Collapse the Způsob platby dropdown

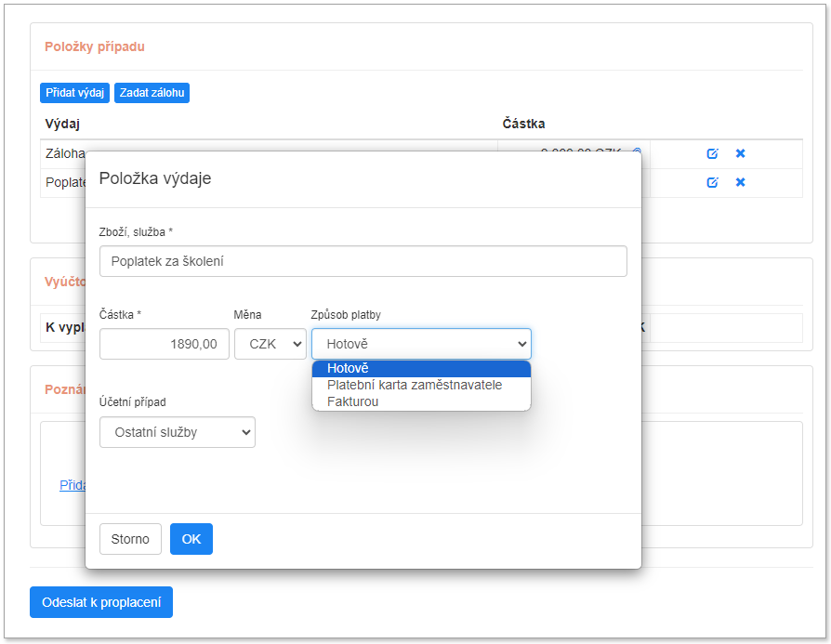click(421, 344)
